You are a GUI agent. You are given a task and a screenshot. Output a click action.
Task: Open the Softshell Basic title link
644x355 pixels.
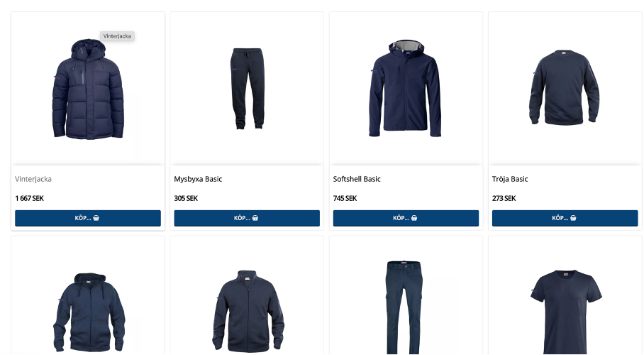pos(357,179)
